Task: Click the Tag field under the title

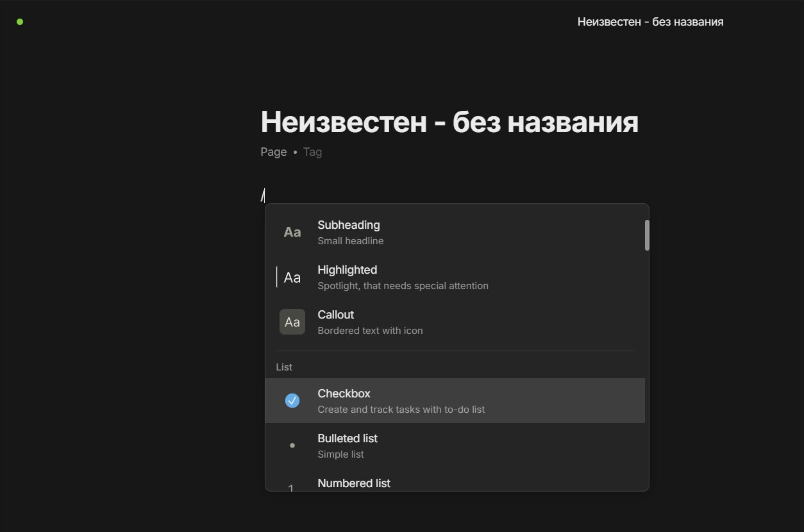Action: 312,152
